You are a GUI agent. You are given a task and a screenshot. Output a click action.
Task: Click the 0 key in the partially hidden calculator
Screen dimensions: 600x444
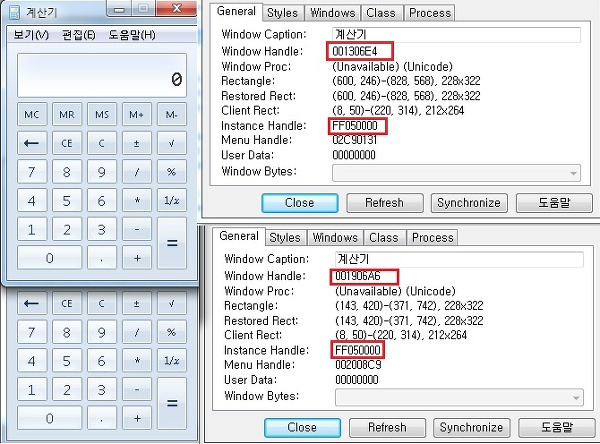coord(49,418)
